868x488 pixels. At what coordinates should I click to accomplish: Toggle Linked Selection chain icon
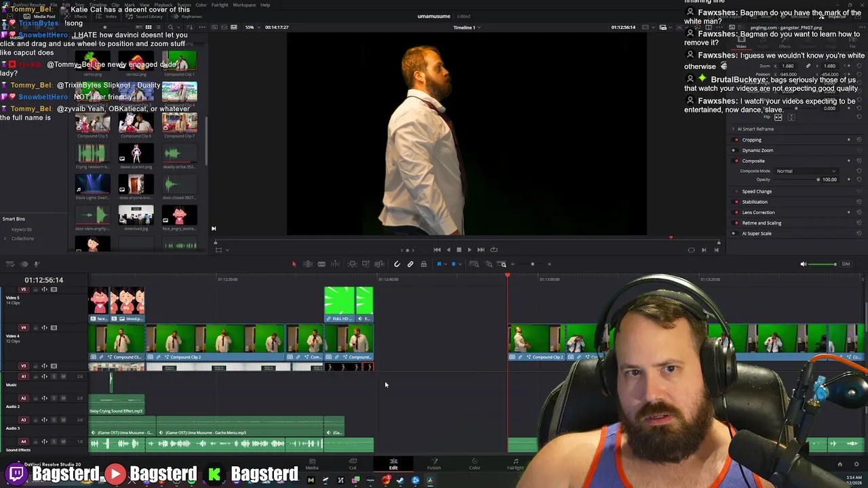410,264
